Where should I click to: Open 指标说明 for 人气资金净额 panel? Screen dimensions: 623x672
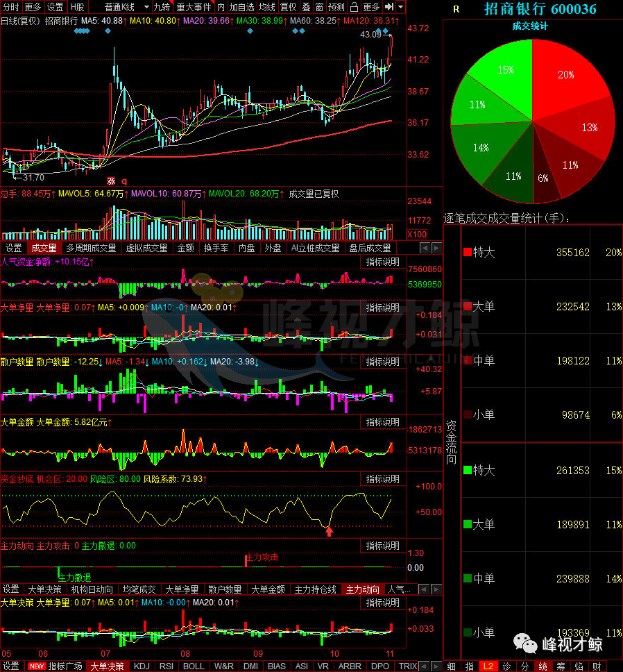[382, 262]
